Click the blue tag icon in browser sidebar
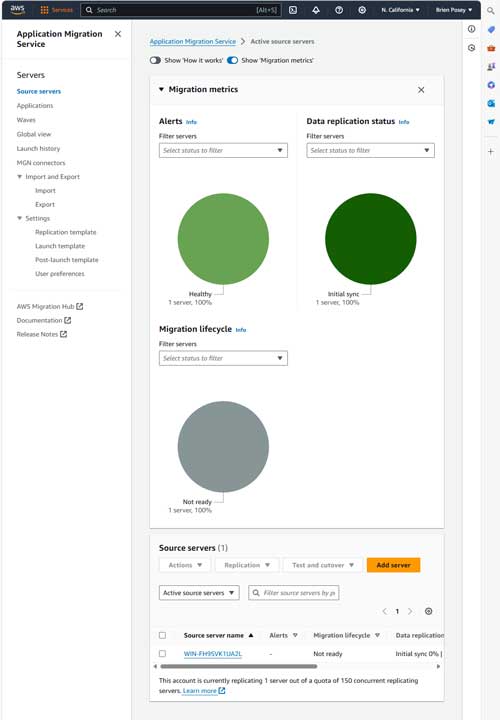This screenshot has height=720, width=500. pyautogui.click(x=491, y=29)
